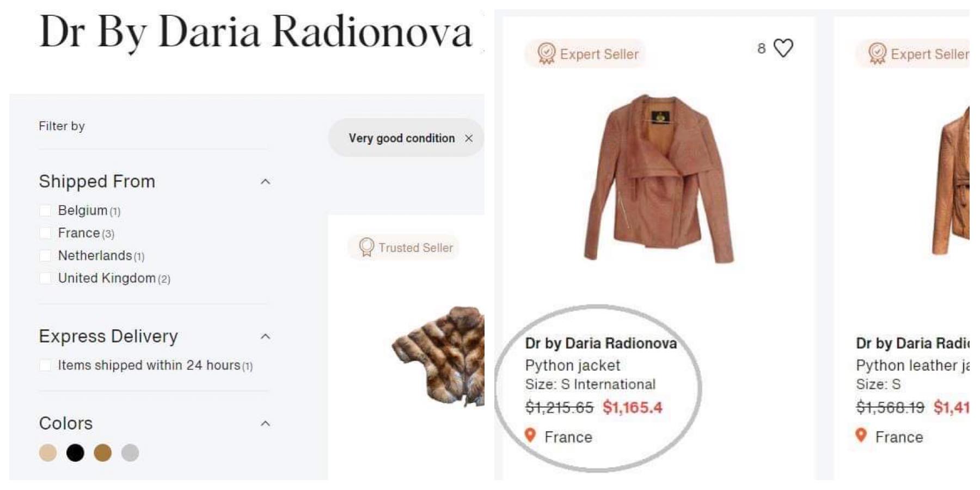Check the Belgium shipping filter

(x=46, y=211)
